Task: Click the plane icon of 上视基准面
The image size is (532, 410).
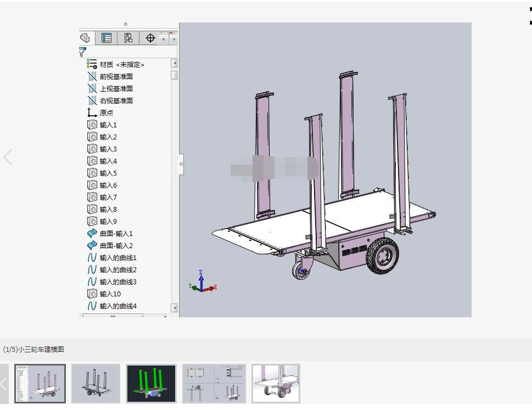Action: pyautogui.click(x=92, y=88)
